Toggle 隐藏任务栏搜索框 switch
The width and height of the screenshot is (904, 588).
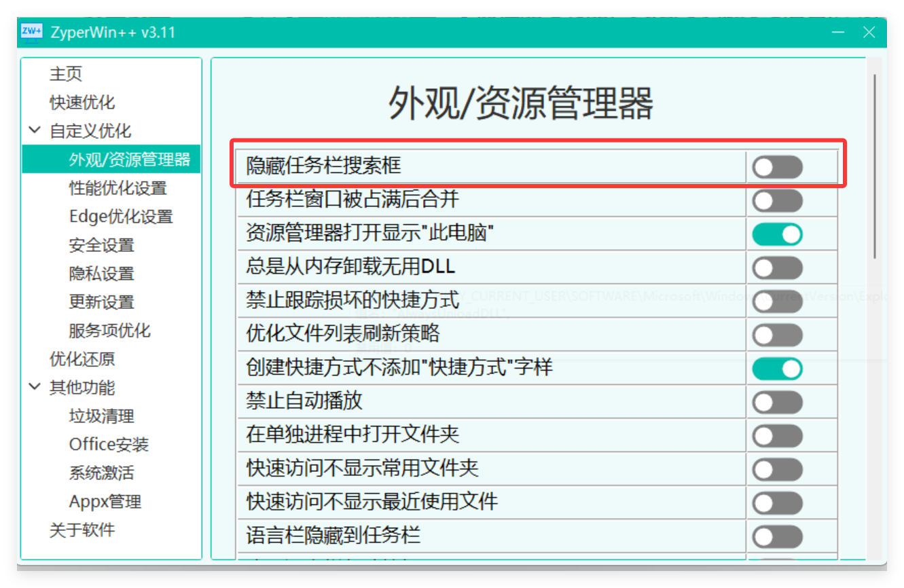tap(778, 166)
